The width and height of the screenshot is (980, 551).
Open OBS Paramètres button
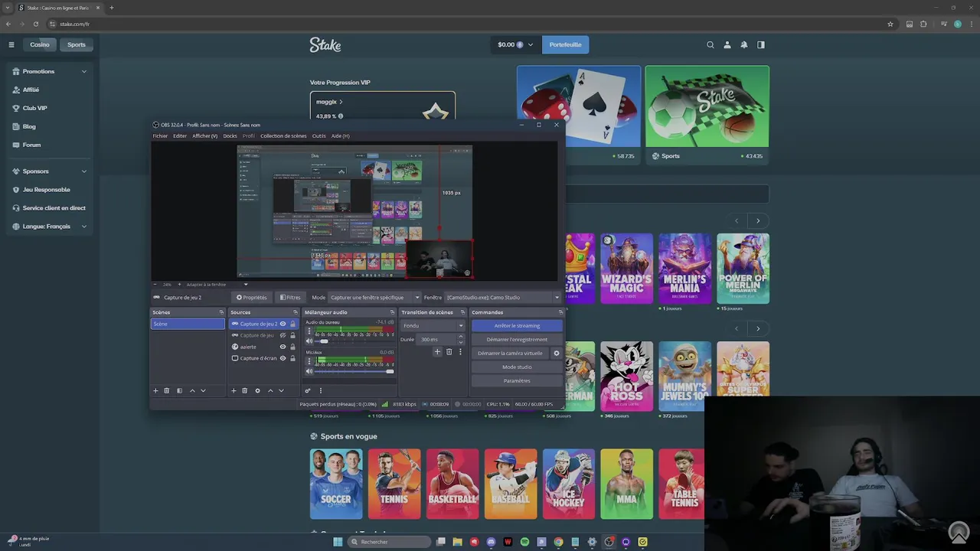[x=517, y=380]
